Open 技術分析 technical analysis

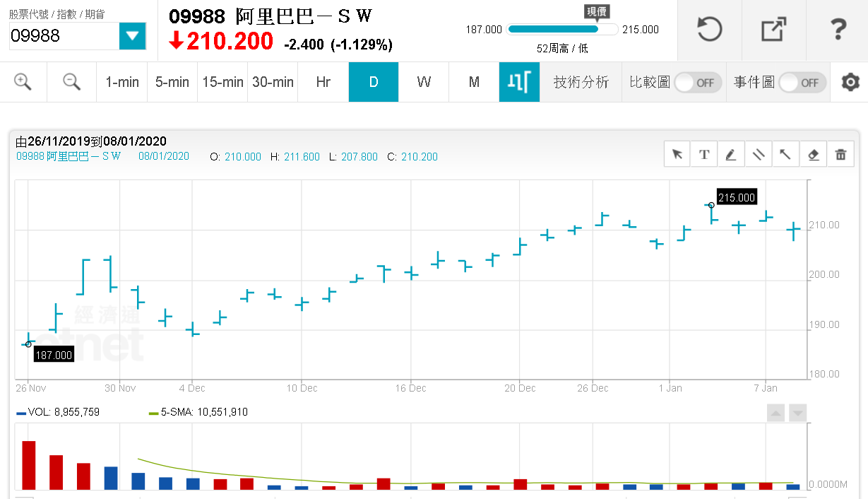[581, 82]
